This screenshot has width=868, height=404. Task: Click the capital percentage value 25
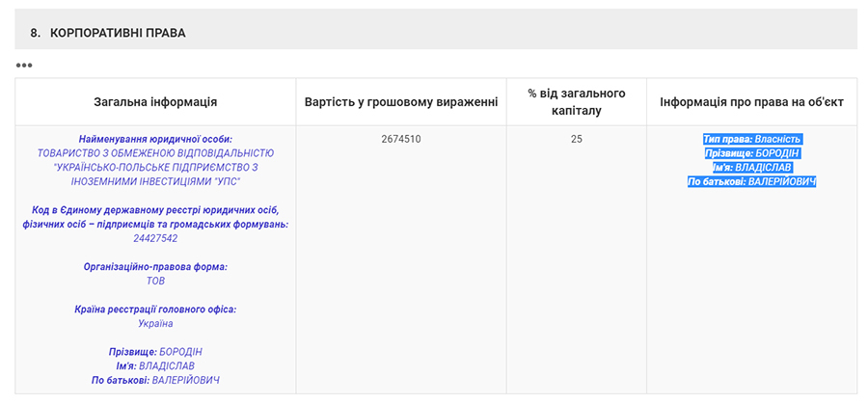pos(577,139)
